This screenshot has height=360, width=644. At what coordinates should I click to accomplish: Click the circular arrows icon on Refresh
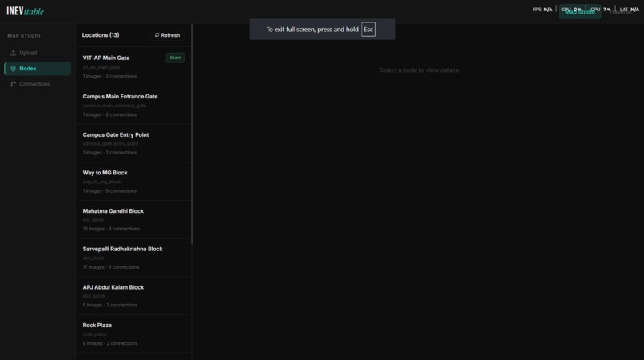coord(157,35)
